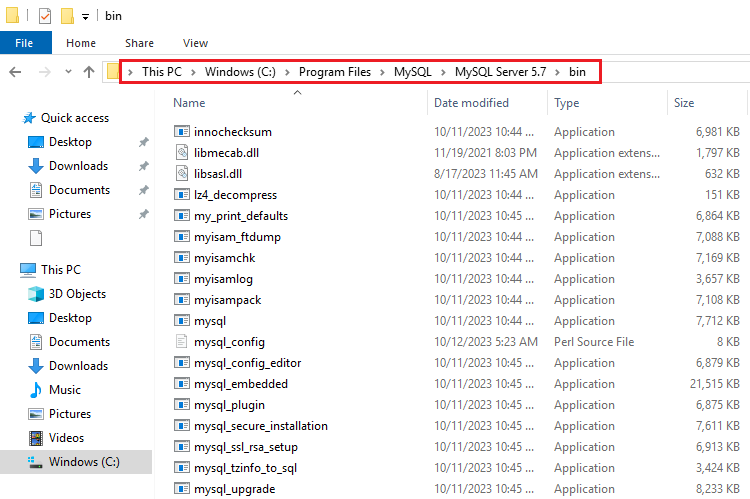Select MySQL in the address bar
The height and width of the screenshot is (499, 750).
412,72
